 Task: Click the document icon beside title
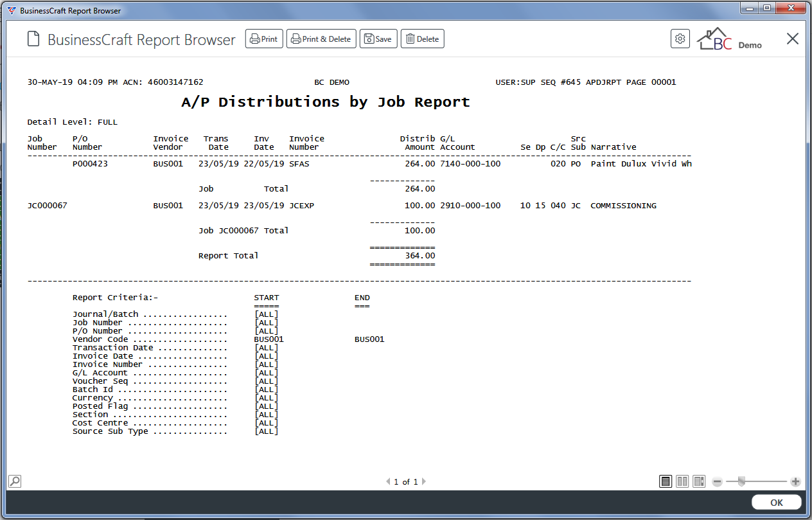point(33,39)
